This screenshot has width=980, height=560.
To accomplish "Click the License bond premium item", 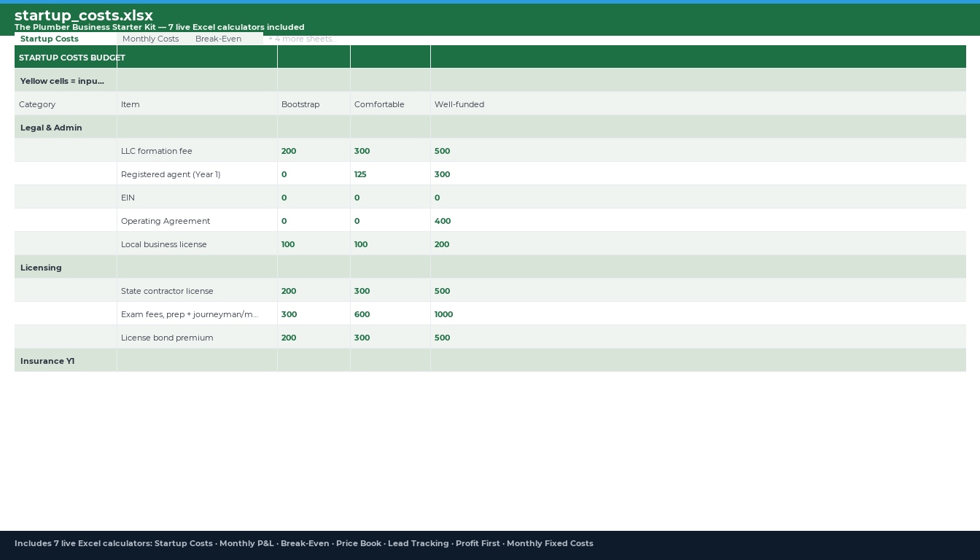I will click(x=197, y=337).
